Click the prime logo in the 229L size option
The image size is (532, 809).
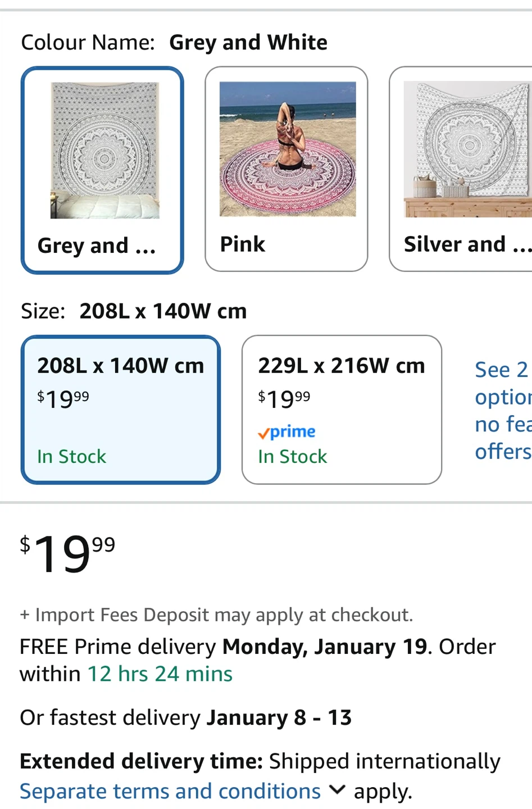coord(287,432)
